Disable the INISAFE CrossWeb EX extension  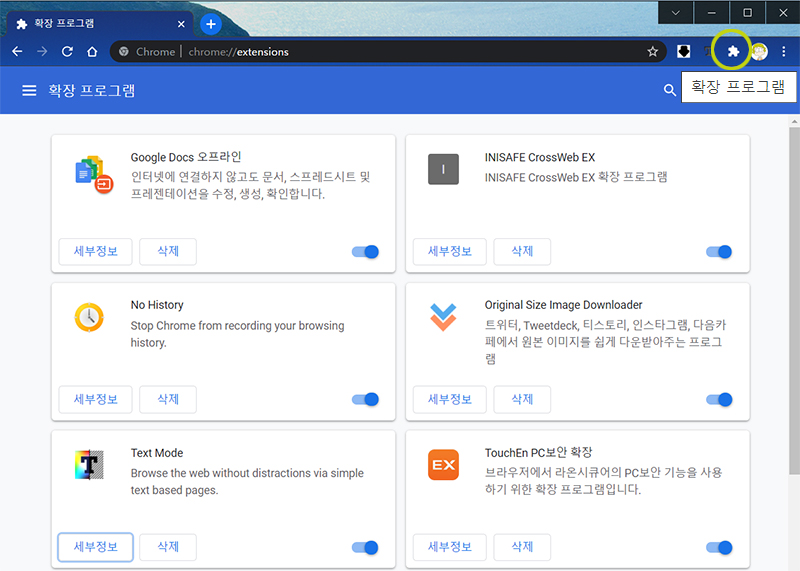pos(719,252)
